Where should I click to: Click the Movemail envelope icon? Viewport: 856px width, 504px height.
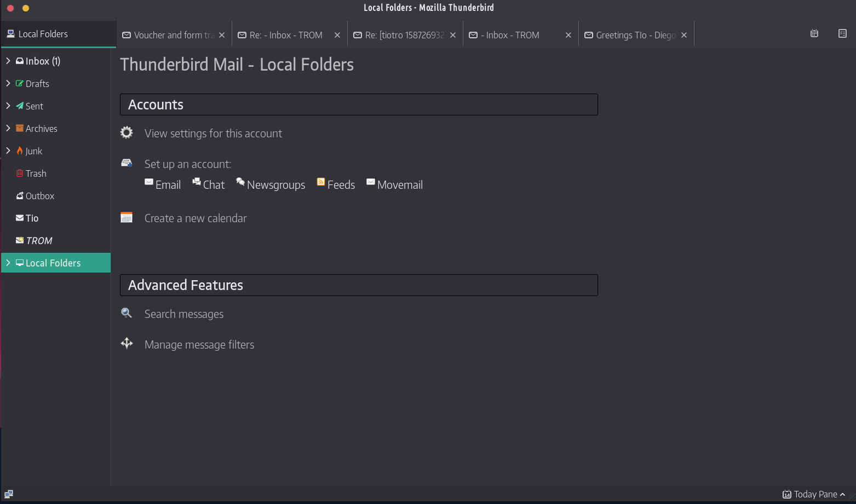point(371,182)
